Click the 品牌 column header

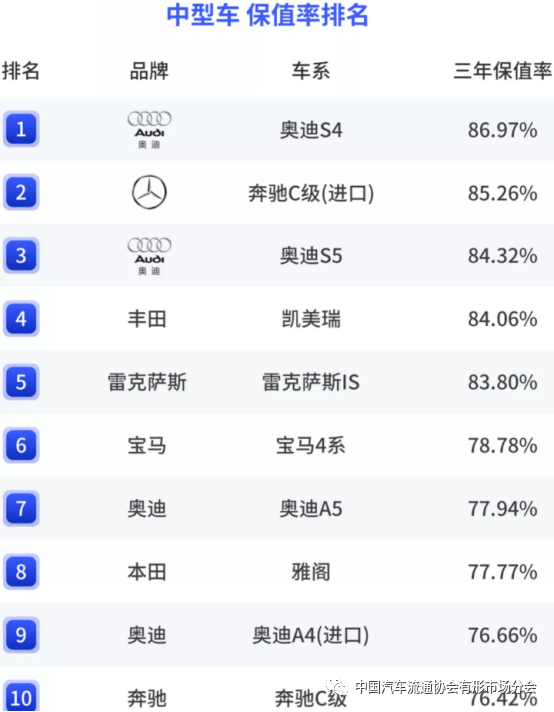coord(149,71)
